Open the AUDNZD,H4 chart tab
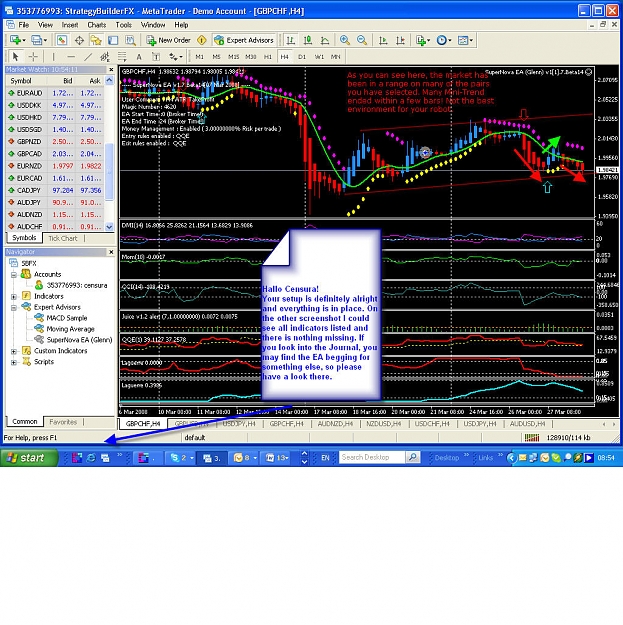 pos(335,424)
